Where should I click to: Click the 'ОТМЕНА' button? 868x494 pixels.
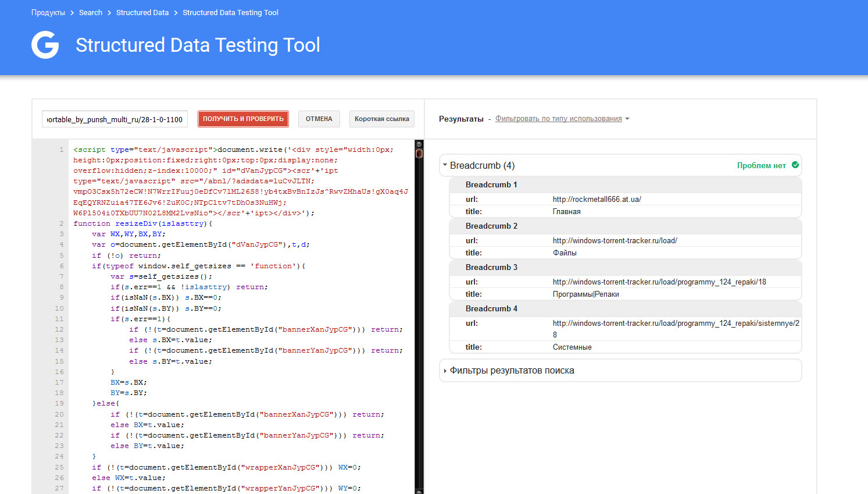click(x=319, y=119)
